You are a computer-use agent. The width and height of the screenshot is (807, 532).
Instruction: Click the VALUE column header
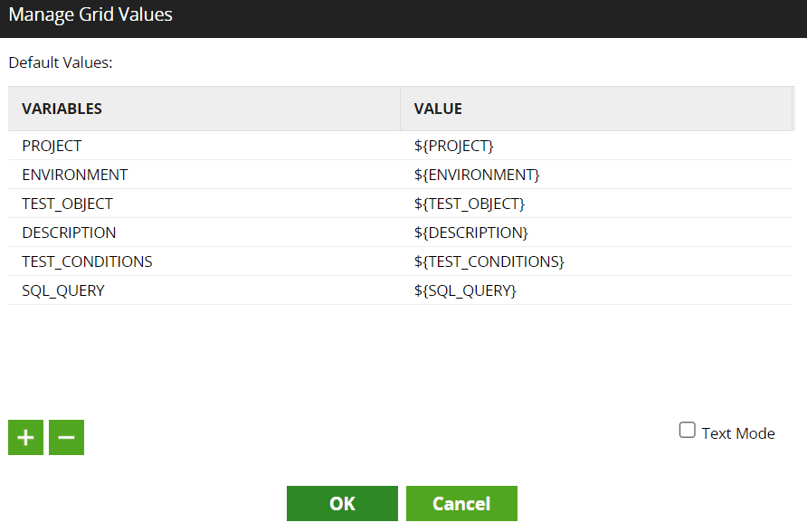[438, 109]
